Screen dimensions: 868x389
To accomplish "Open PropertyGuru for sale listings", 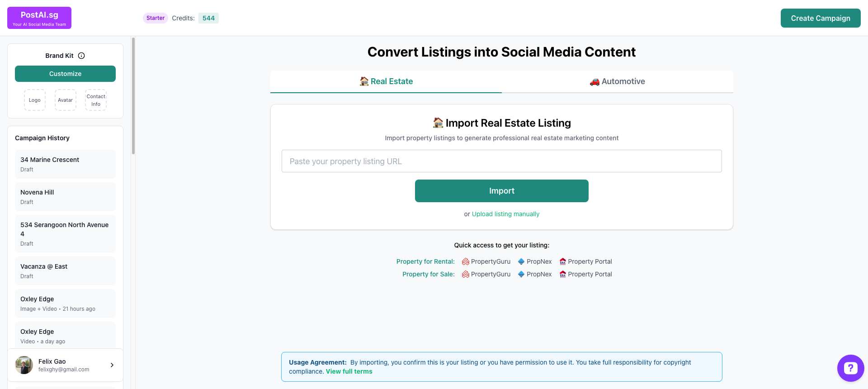I will [486, 274].
